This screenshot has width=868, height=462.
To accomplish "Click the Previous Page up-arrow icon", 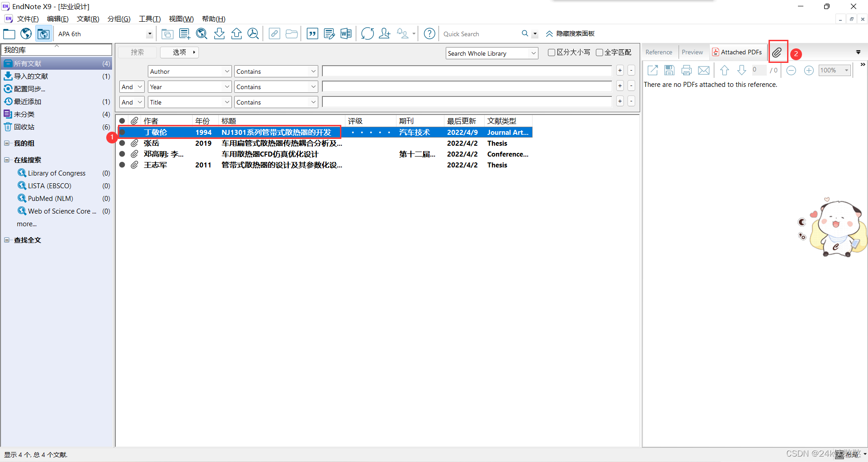I will [725, 70].
